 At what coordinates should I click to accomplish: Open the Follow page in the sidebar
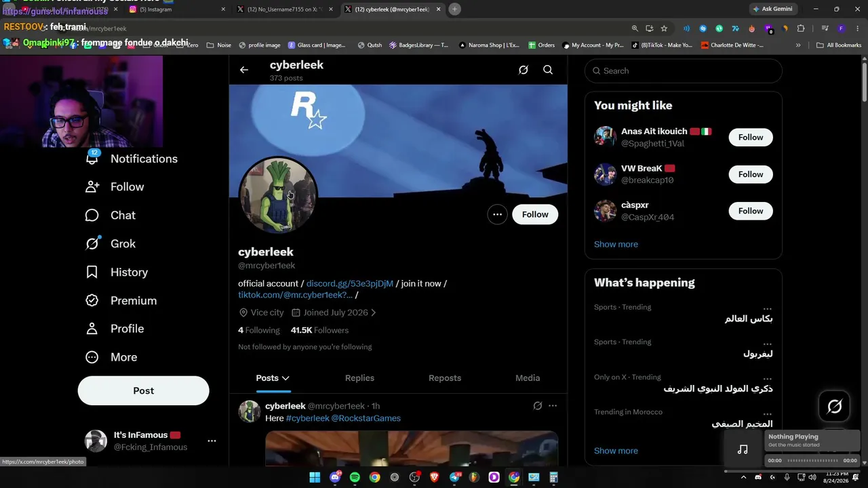pos(115,187)
